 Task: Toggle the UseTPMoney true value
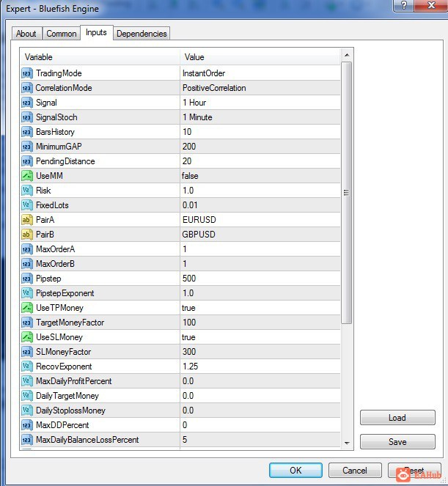(260, 308)
